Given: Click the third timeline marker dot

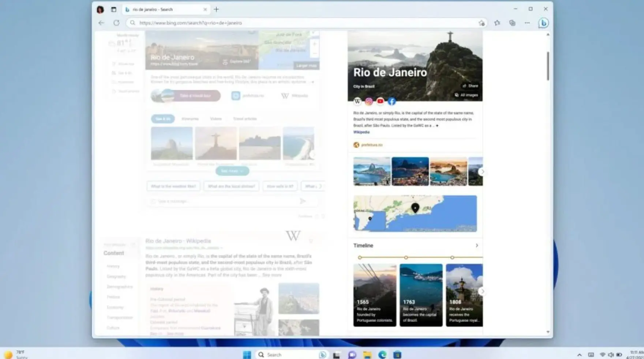Looking at the screenshot, I should (453, 258).
